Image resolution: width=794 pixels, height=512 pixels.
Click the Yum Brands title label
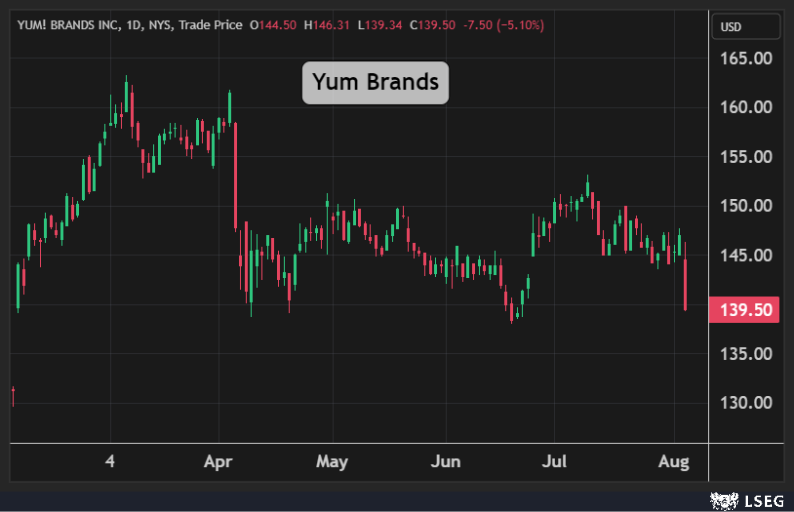coord(376,82)
